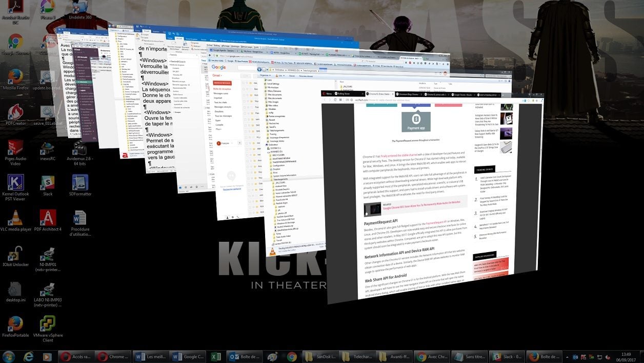Switch to 'Telechar...' folder taskbar button
The image size is (644, 363).
358,356
